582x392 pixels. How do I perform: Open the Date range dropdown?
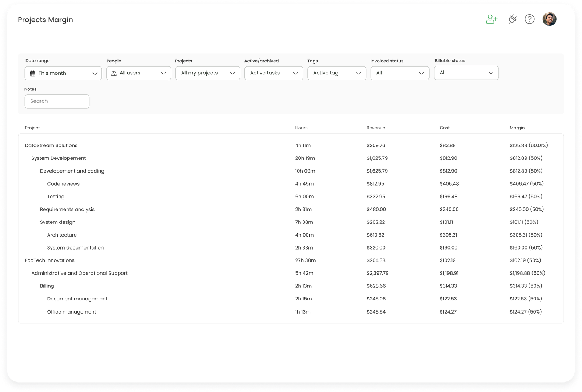tap(63, 73)
